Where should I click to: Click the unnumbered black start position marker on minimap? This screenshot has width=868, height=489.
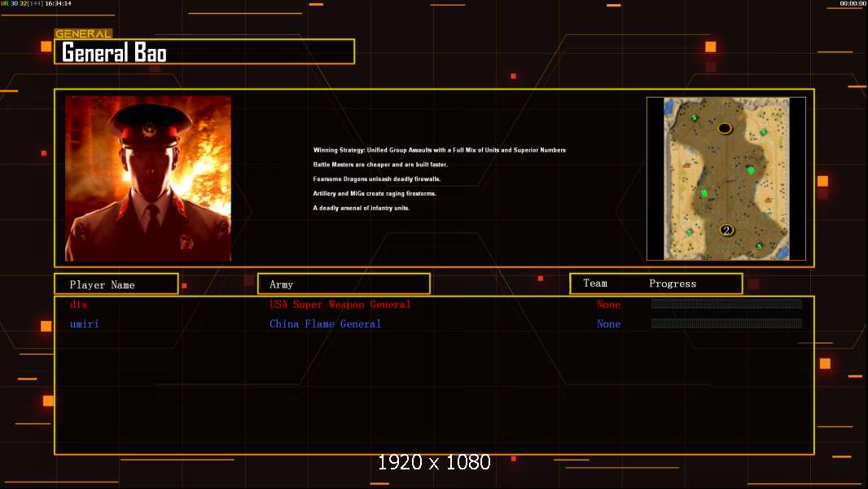coord(725,129)
